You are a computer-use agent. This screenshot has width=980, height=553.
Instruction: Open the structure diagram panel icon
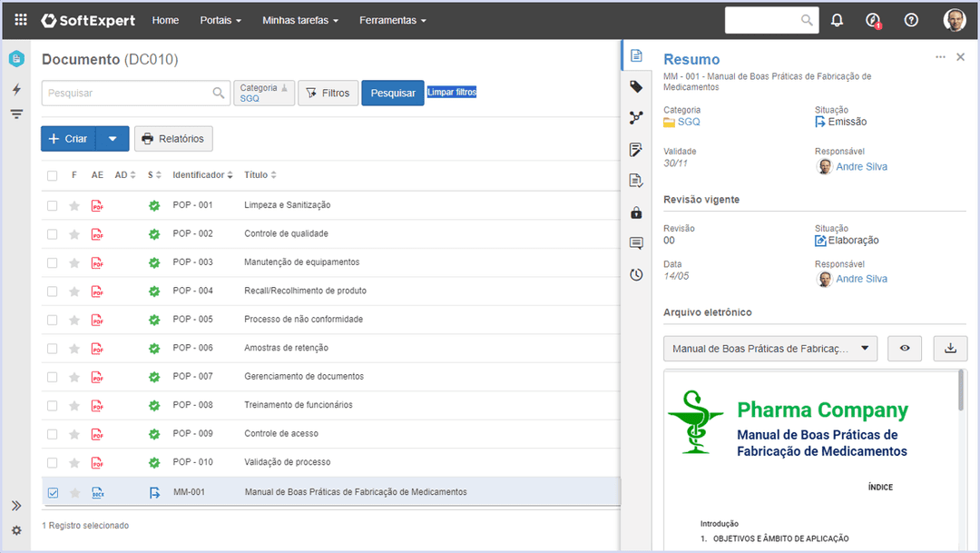click(x=636, y=118)
